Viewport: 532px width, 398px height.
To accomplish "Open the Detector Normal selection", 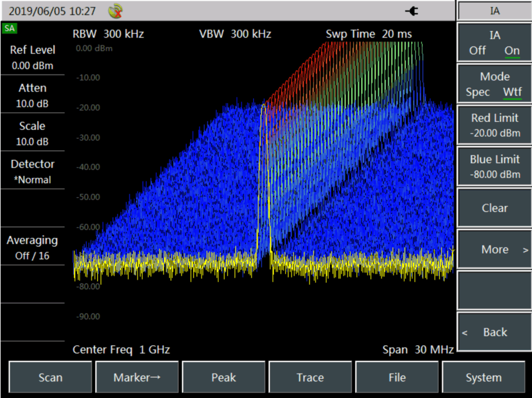I will pos(32,172).
